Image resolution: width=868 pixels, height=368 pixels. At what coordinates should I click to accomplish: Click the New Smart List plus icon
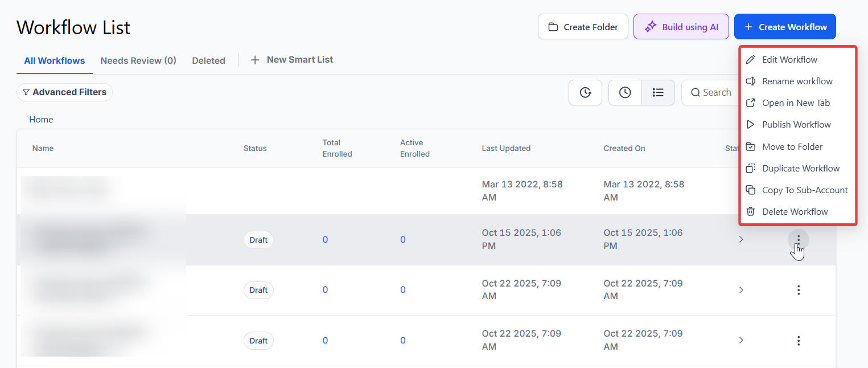point(256,60)
